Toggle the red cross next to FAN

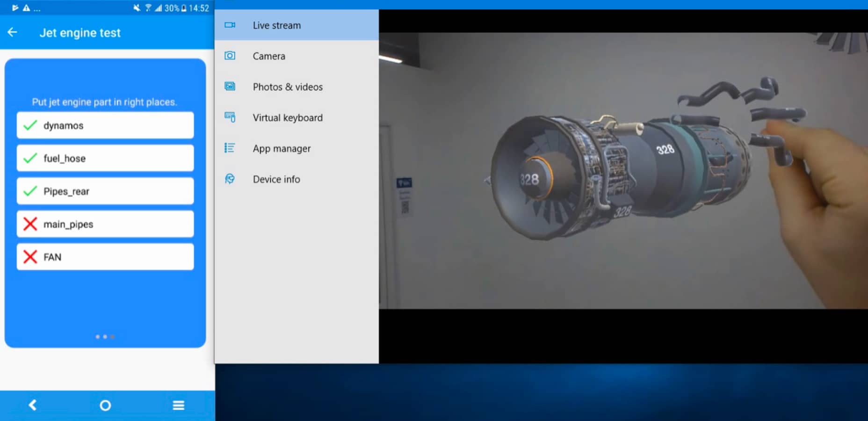(30, 257)
